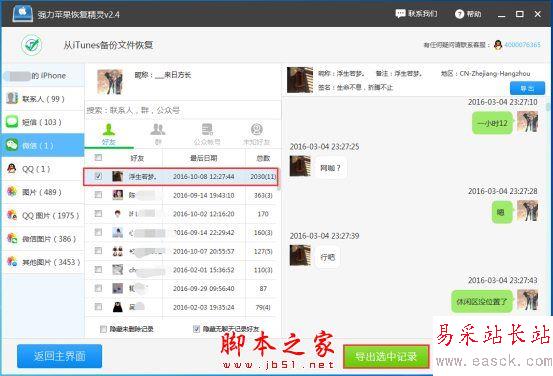Check the row dated 2016-02-03 19:35:24
The height and width of the screenshot is (376, 553).
click(98, 307)
